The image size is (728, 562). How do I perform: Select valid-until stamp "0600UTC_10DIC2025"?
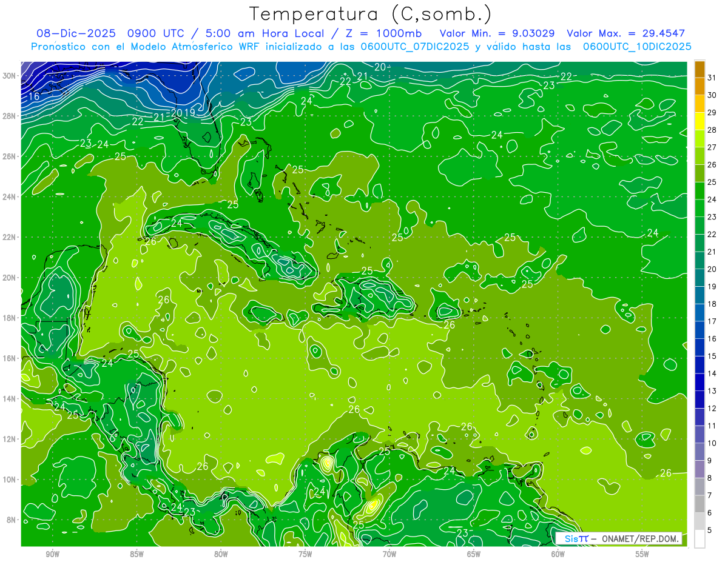[636, 47]
